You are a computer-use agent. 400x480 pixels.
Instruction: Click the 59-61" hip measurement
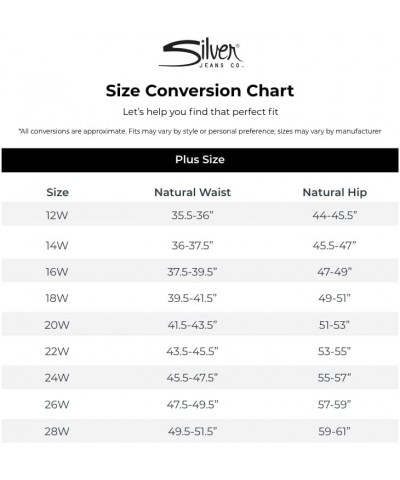(x=334, y=431)
